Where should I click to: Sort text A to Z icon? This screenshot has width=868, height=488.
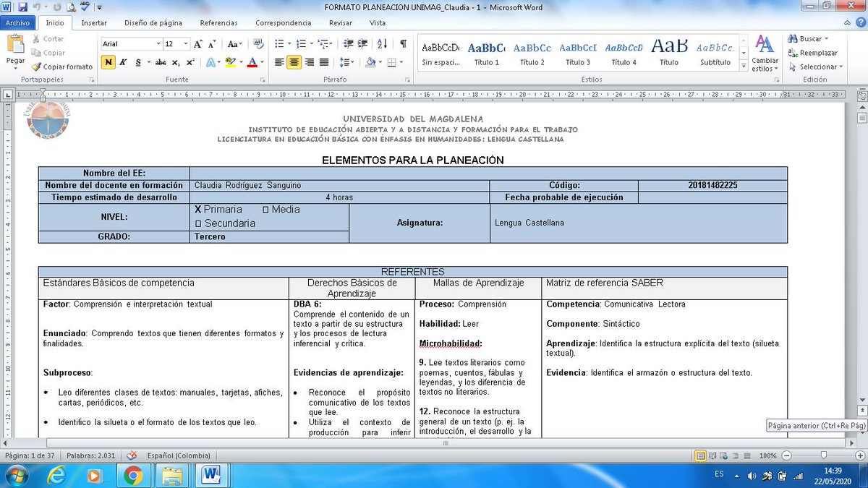(383, 44)
